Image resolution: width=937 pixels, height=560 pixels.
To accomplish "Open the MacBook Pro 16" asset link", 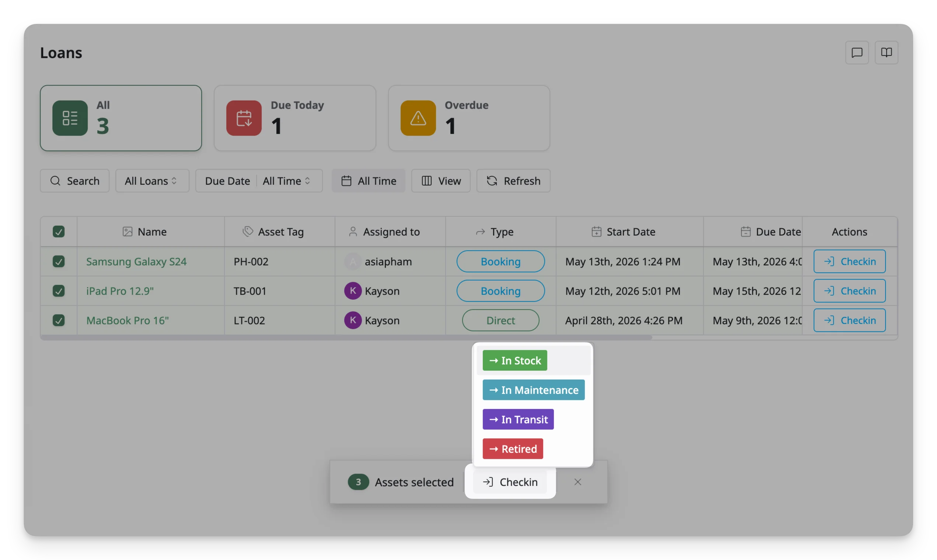I will [127, 320].
